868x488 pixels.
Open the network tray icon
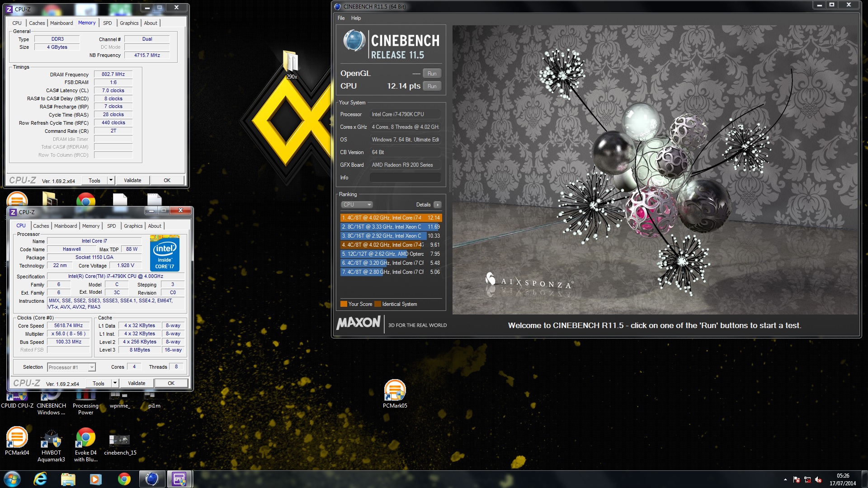tap(807, 480)
